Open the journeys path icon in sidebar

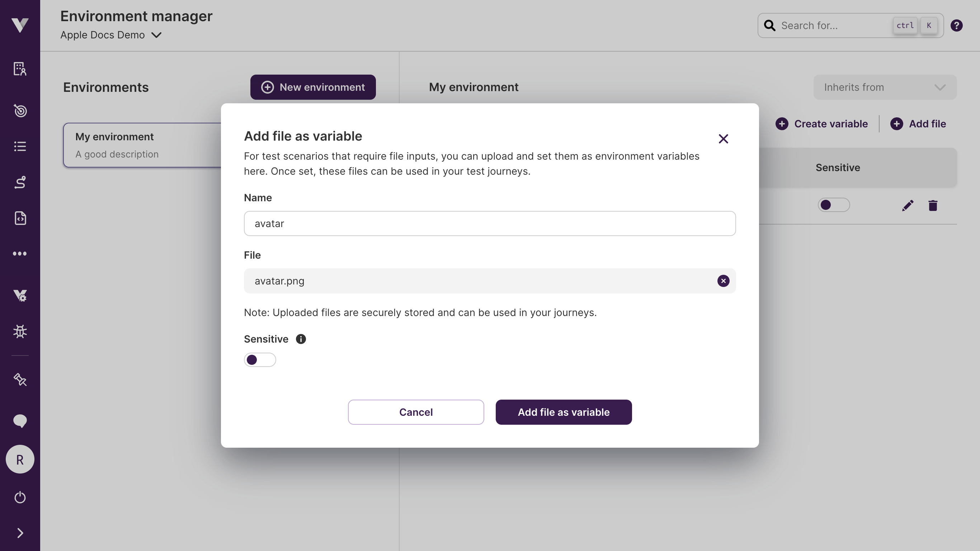[20, 182]
